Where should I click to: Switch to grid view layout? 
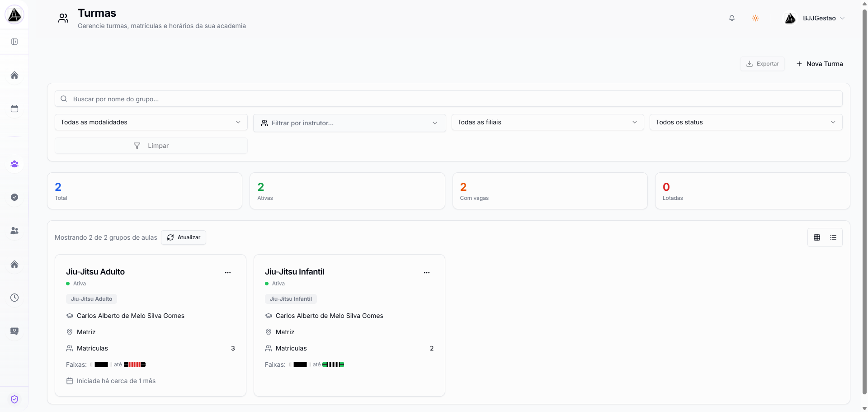click(816, 237)
